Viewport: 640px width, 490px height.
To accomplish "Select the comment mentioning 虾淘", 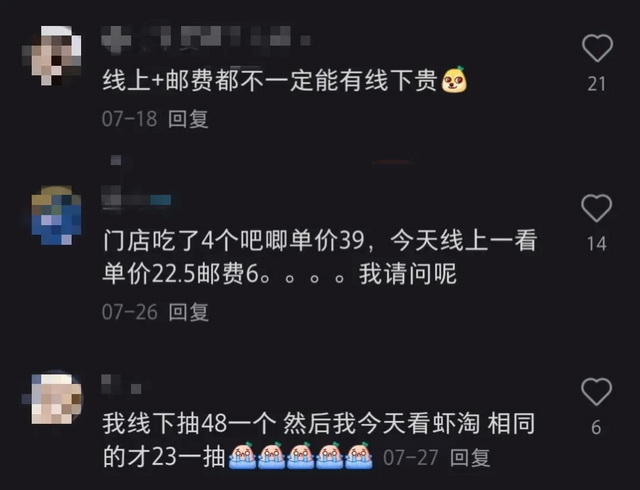I will tap(319, 440).
